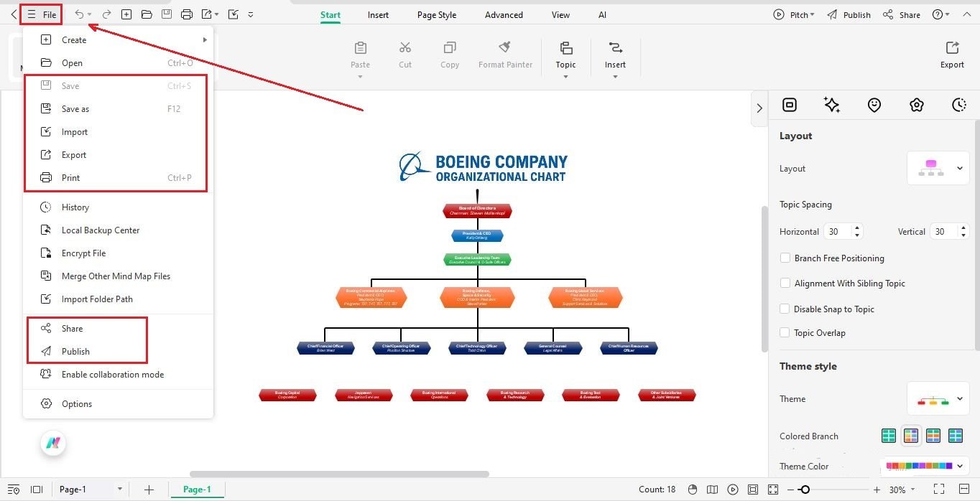
Task: Choose Open in the File menu
Action: point(119,63)
